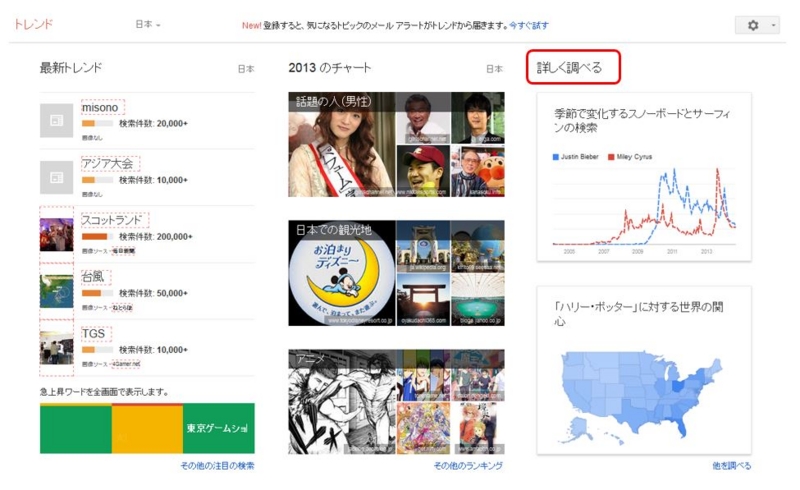800x490 pixels.
Task: Click the 検索件数: 200,000+ text
Action: click(x=156, y=237)
